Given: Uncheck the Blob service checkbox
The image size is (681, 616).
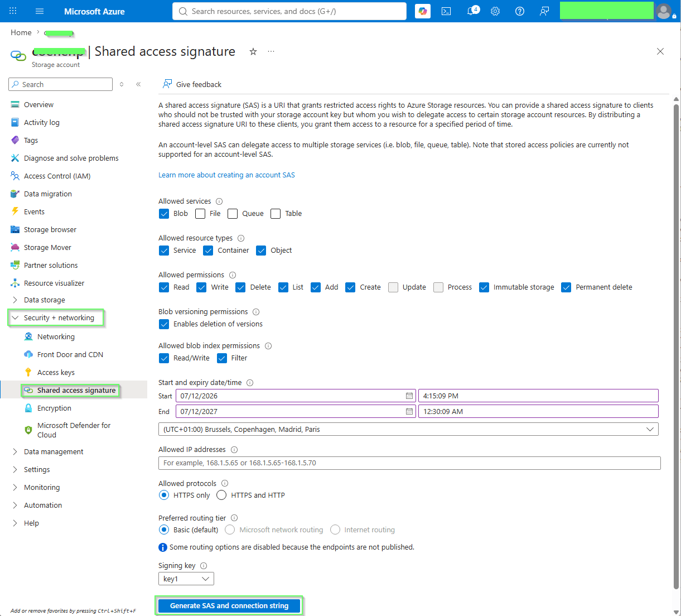Looking at the screenshot, I should point(164,214).
